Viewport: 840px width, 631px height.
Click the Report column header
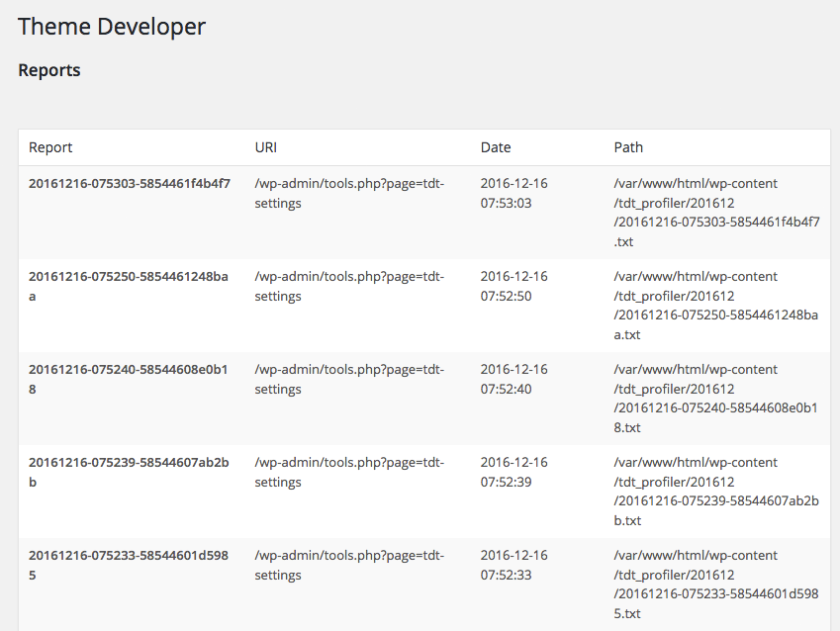tap(50, 147)
